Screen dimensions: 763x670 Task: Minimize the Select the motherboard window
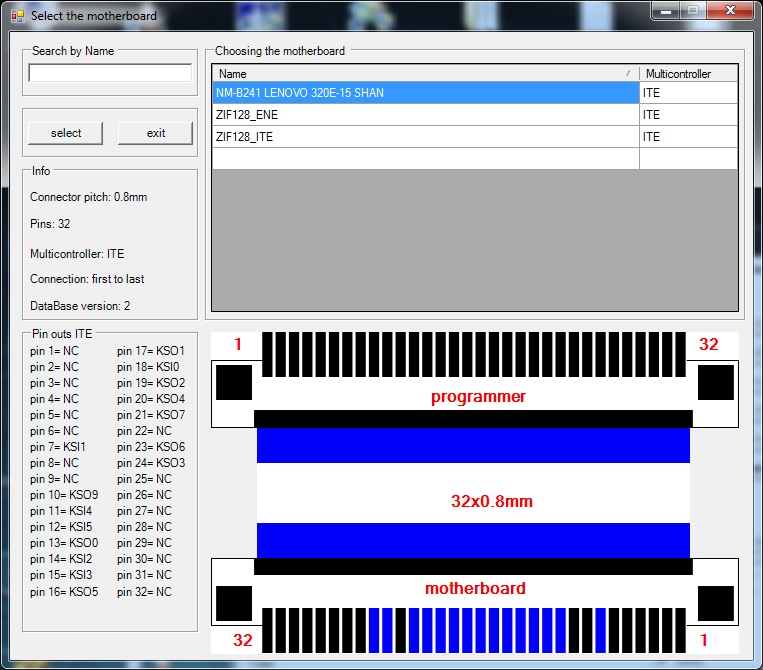(666, 11)
